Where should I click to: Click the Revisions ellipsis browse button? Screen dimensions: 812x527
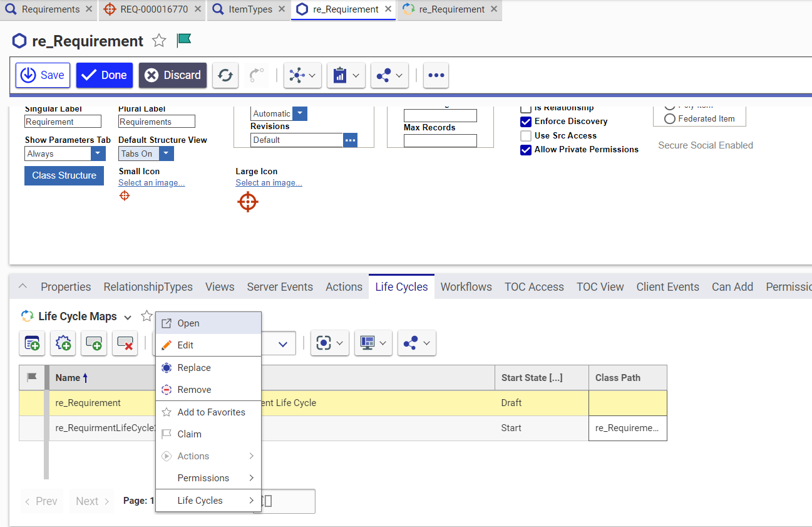tap(351, 140)
